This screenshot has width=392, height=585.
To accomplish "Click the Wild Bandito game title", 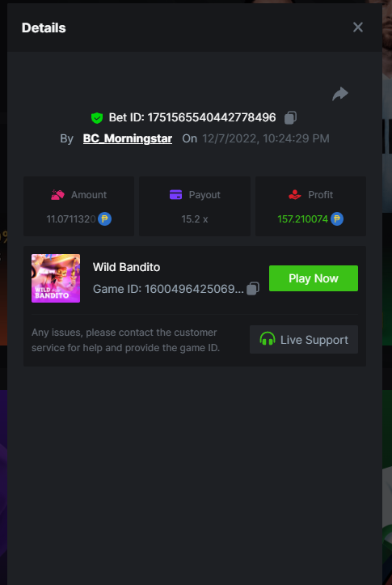I will tap(126, 267).
